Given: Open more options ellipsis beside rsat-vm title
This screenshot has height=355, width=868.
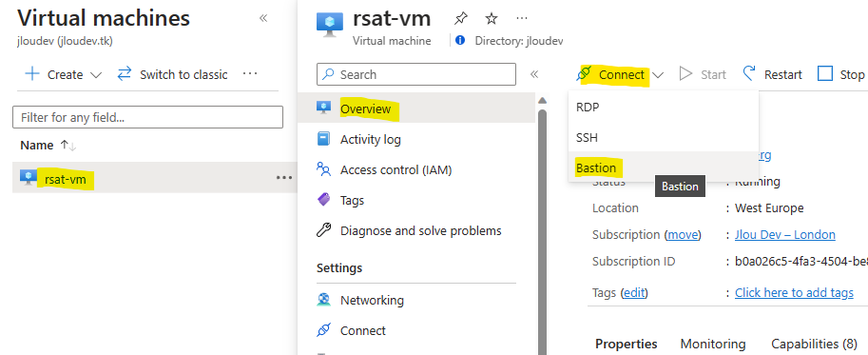Looking at the screenshot, I should pos(521,18).
